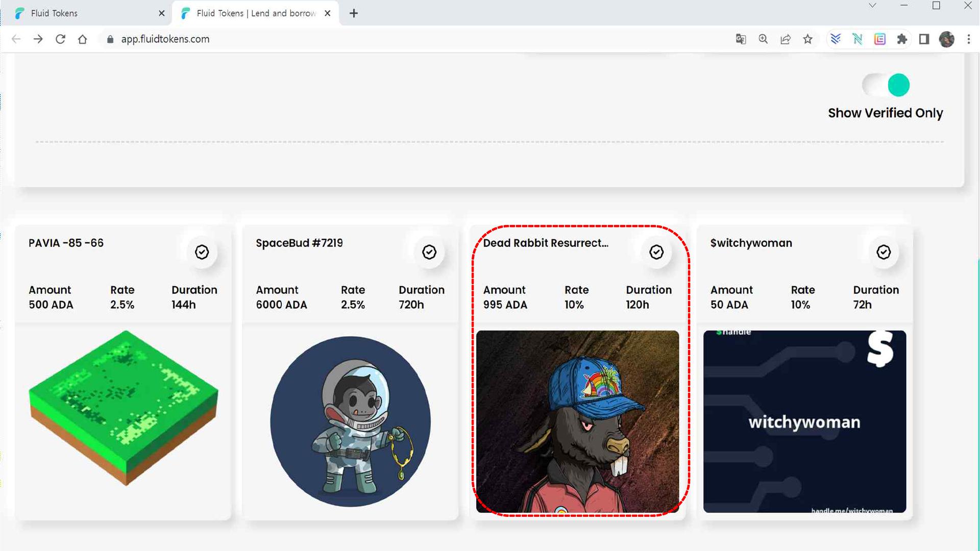
Task: Click the 6000 ADA amount value
Action: click(281, 305)
